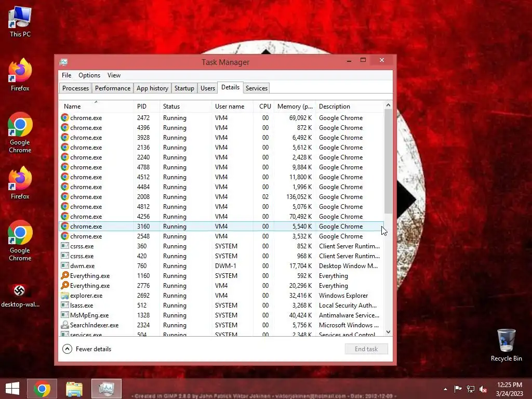Click the Desktop Window M... description
Viewport: 532px width, 399px height.
348,265
